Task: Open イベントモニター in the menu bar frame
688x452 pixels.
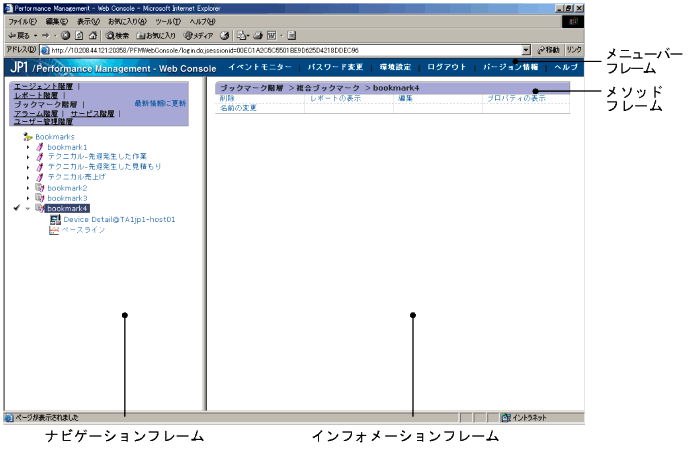Action: click(x=260, y=67)
